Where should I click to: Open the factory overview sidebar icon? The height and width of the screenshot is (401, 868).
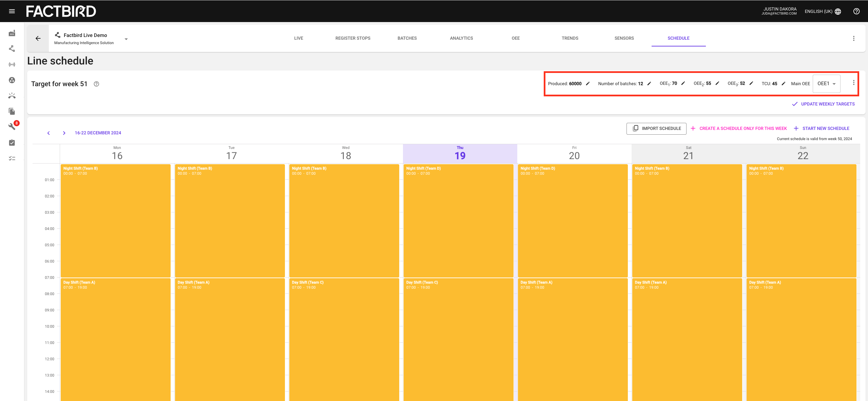(x=12, y=33)
